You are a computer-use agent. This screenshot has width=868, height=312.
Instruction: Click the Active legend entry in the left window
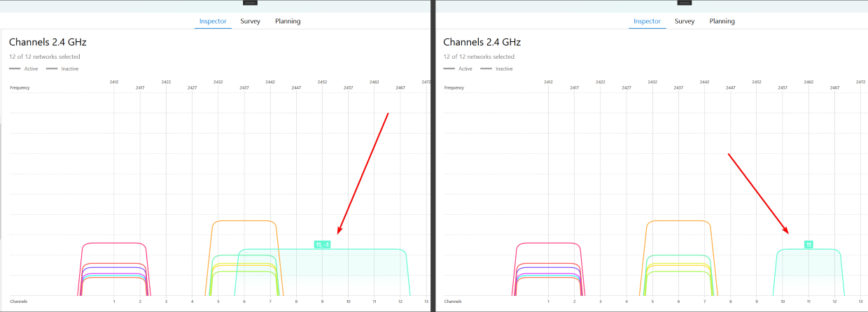[x=24, y=69]
